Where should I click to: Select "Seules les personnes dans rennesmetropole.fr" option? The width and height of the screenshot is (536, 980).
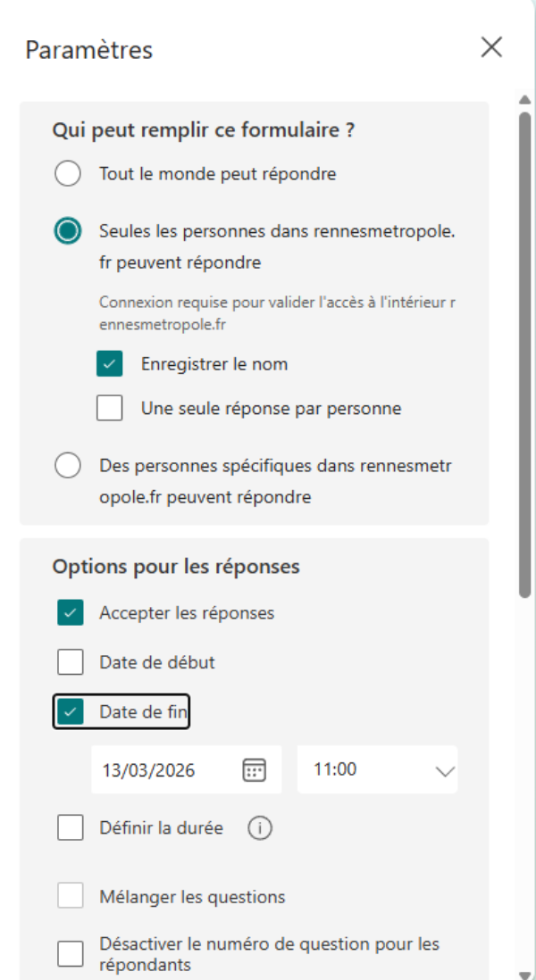pos(68,231)
